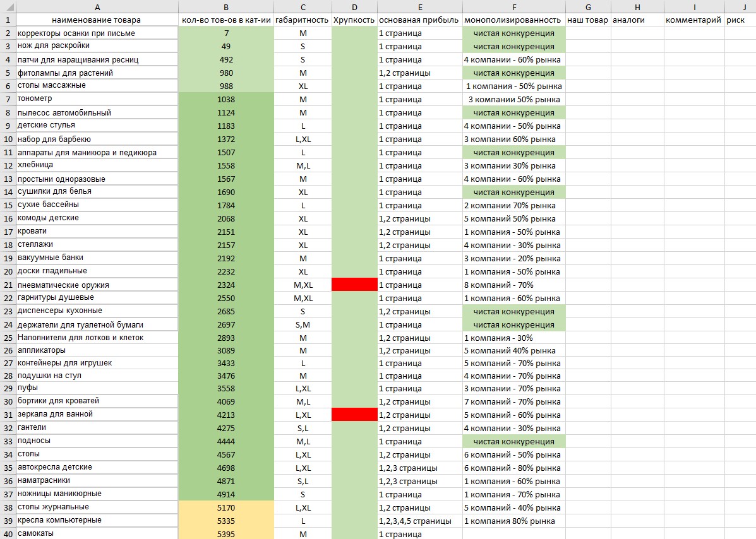The image size is (756, 539).
Task: Select the 'аналоги' header cell
Action: (637, 20)
